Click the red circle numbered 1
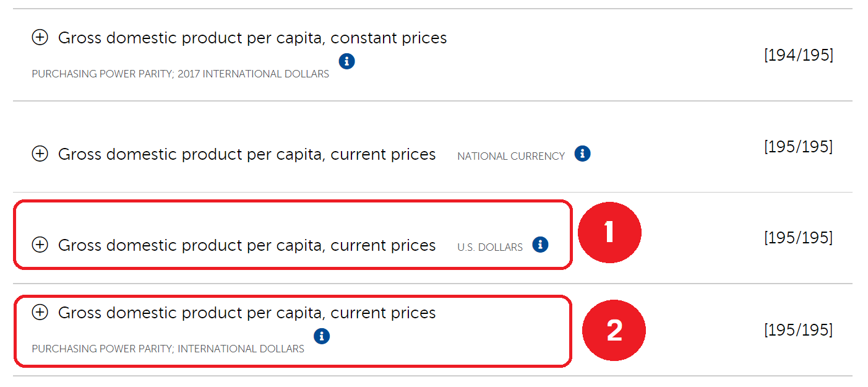The image size is (868, 387). coord(609,233)
